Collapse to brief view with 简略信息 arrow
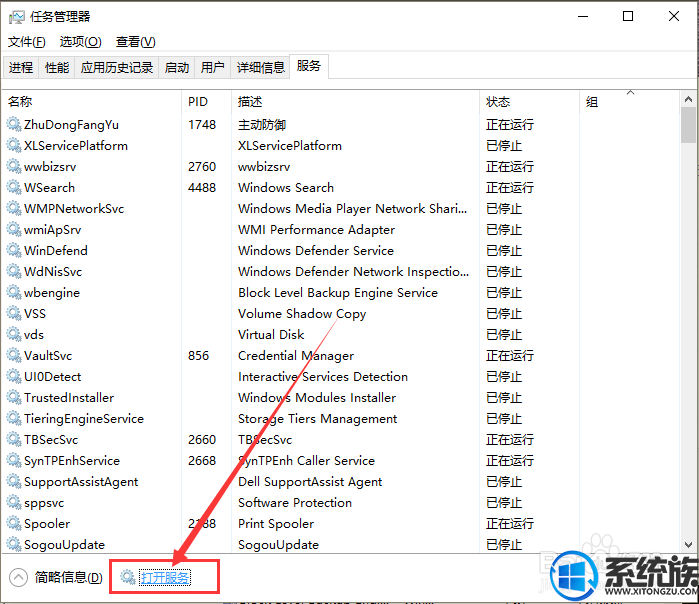Viewport: 699px width, 604px height. tap(18, 578)
